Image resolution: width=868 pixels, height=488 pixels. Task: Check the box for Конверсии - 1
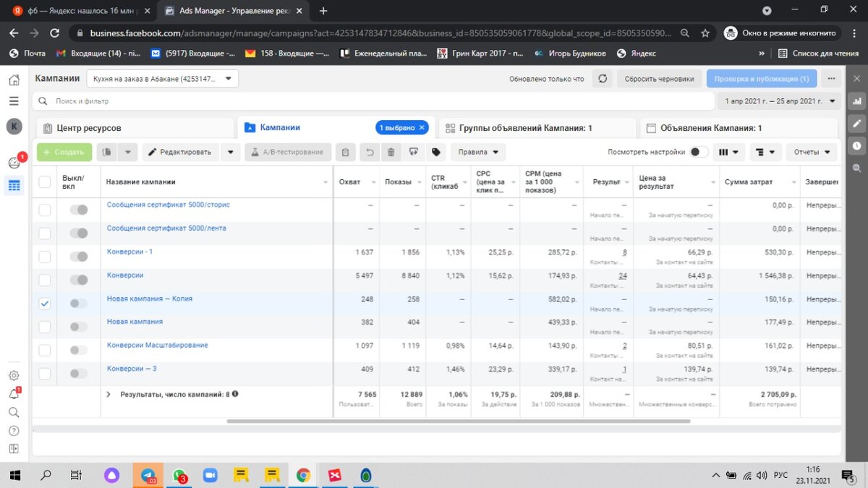pos(45,257)
